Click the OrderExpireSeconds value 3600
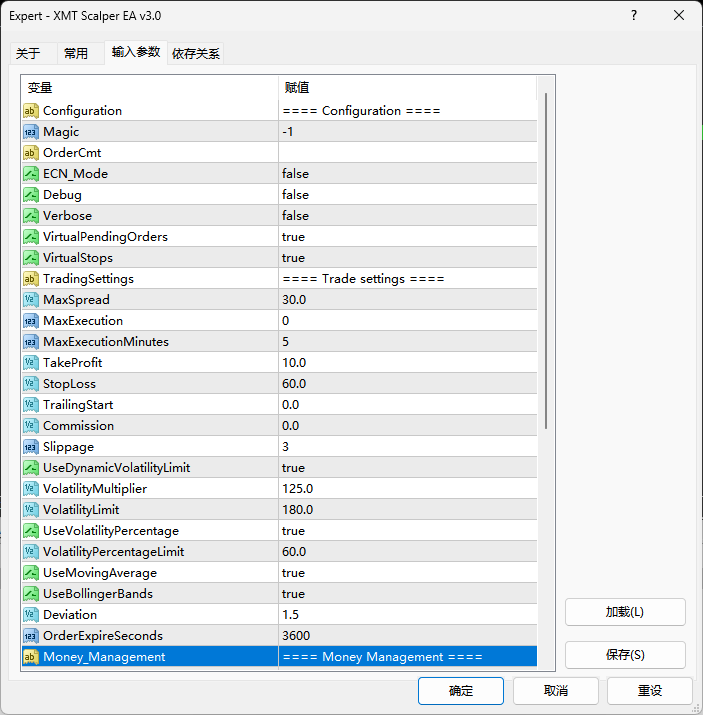Screen dimensions: 703x715 [x=296, y=636]
